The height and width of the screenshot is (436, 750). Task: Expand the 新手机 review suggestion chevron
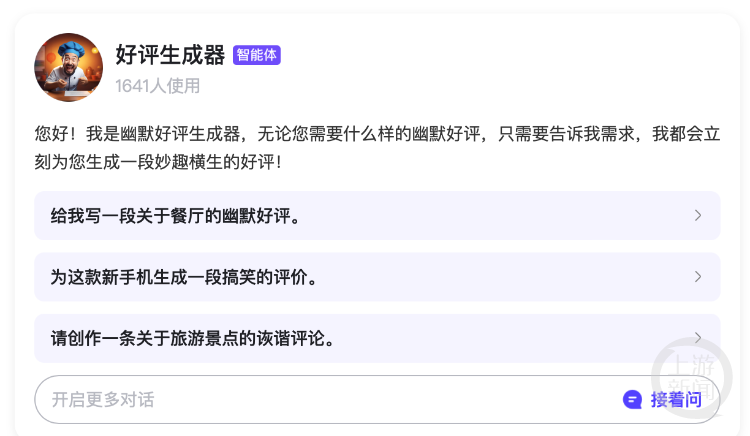coord(698,277)
